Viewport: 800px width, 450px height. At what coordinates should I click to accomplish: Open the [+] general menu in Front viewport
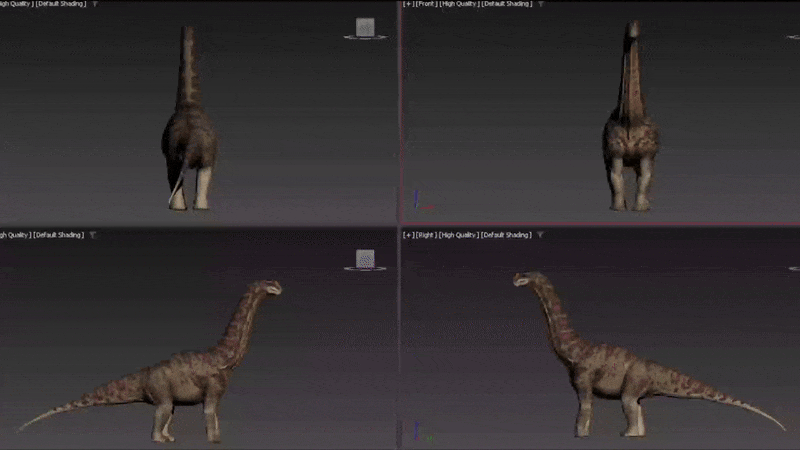[x=408, y=4]
